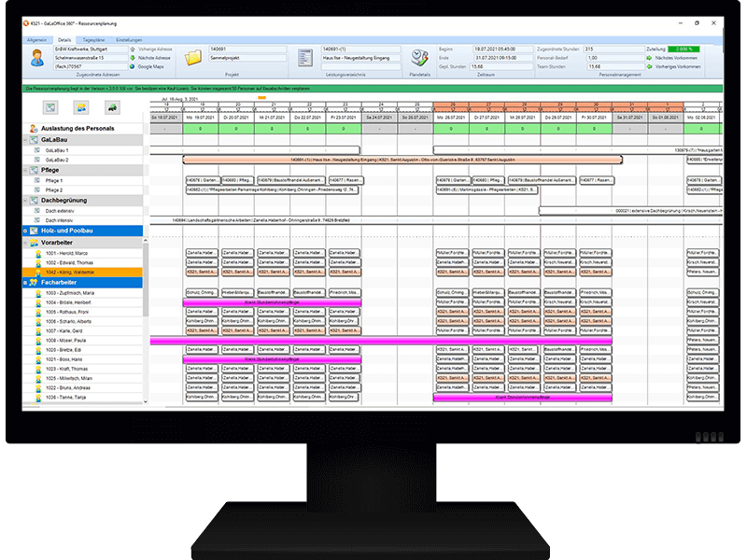Click the Holz- und Poolbau group icon
The height and width of the screenshot is (560, 747).
click(x=34, y=231)
